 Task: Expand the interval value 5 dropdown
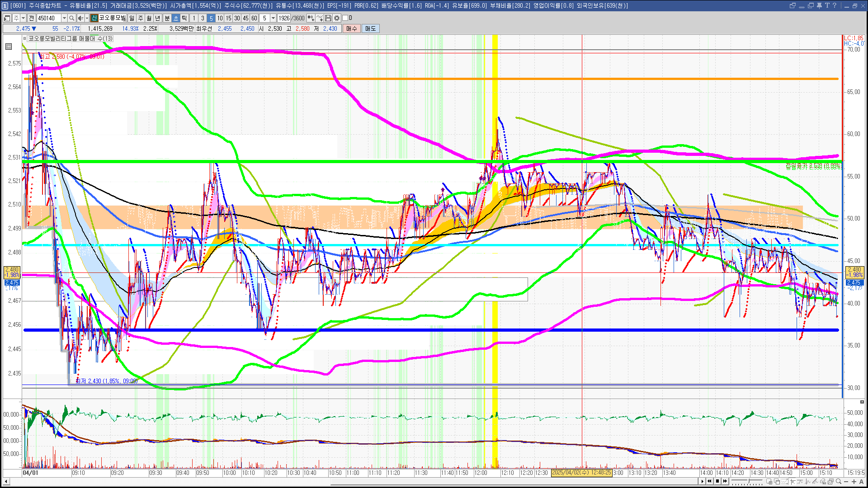click(273, 18)
